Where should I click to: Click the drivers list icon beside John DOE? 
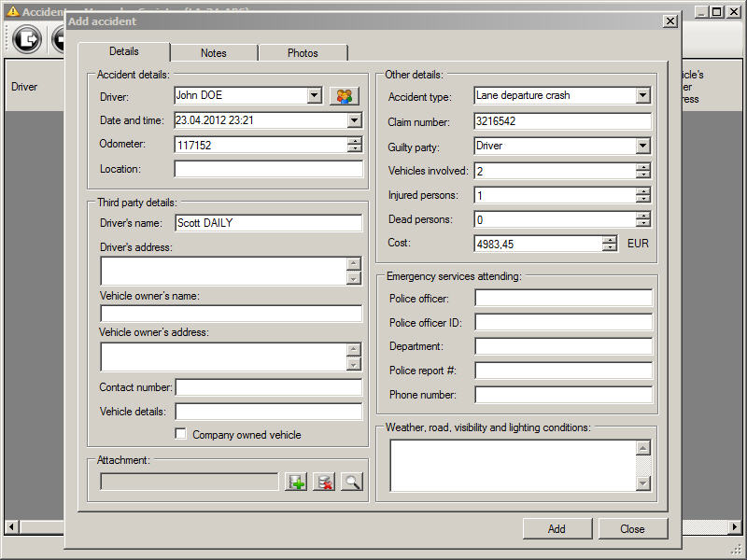tap(344, 95)
